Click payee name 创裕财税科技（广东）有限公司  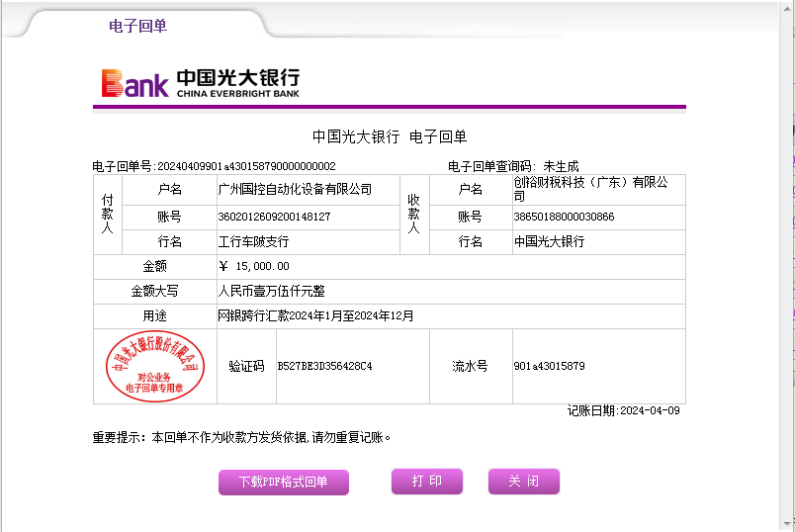[590, 189]
